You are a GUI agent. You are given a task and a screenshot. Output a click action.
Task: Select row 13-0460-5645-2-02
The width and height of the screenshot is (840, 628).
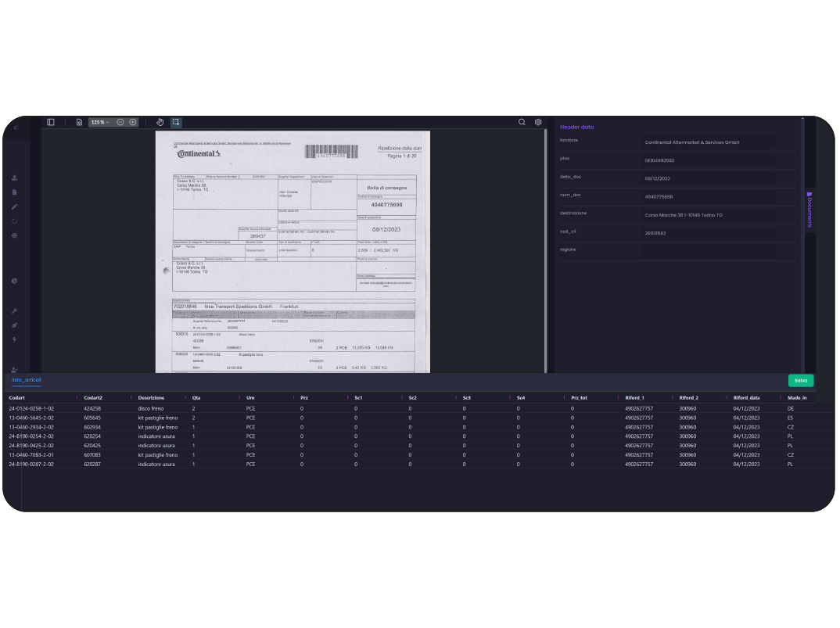[418, 418]
